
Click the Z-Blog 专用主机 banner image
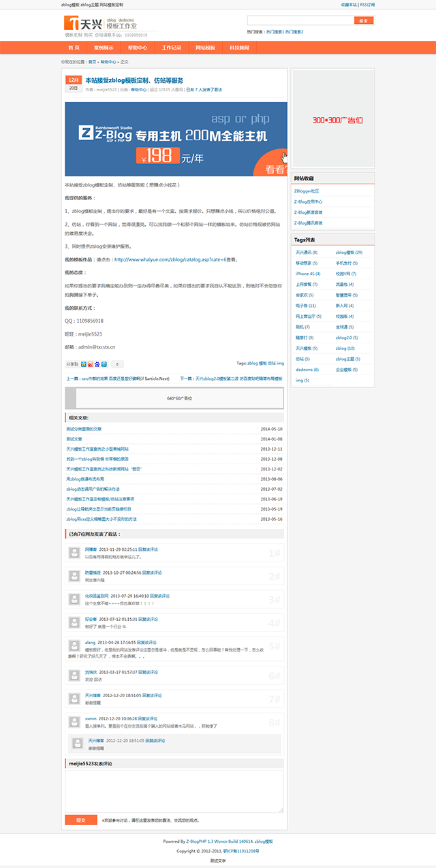176,139
